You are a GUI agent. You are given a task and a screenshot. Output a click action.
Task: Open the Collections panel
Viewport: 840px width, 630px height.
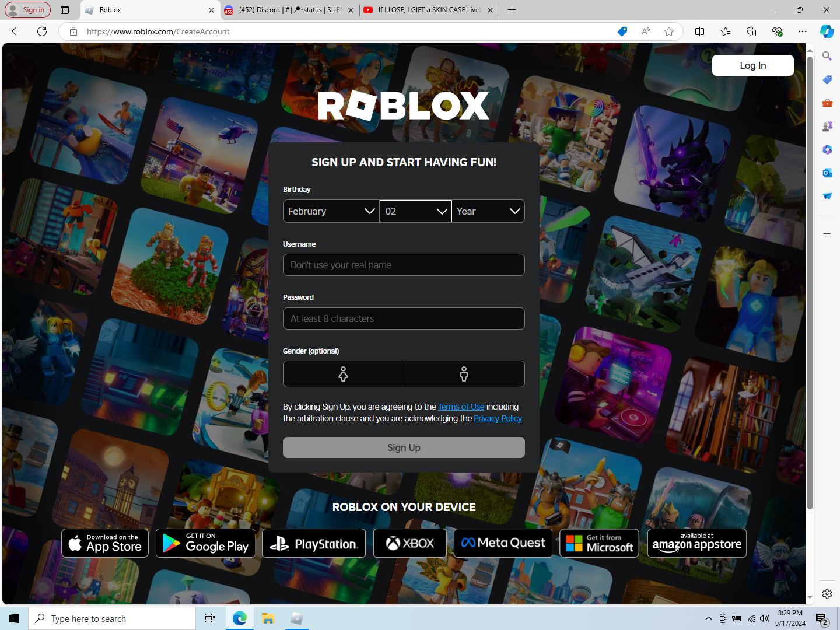tap(751, 32)
